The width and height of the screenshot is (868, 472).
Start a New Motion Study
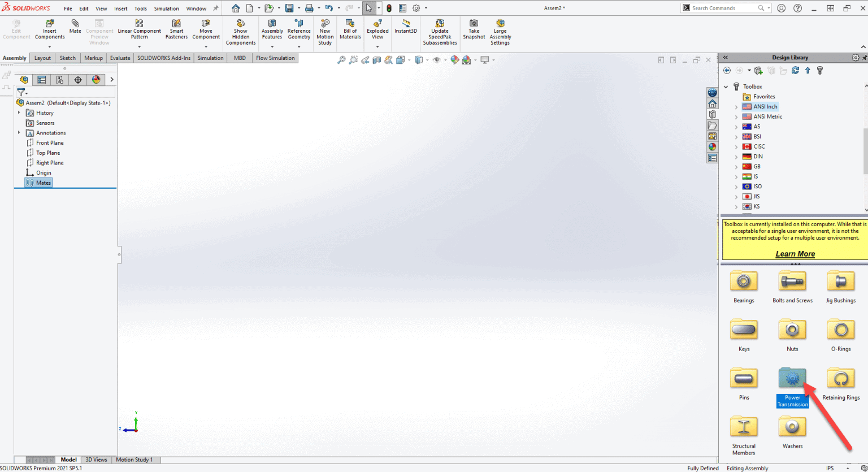click(x=325, y=32)
